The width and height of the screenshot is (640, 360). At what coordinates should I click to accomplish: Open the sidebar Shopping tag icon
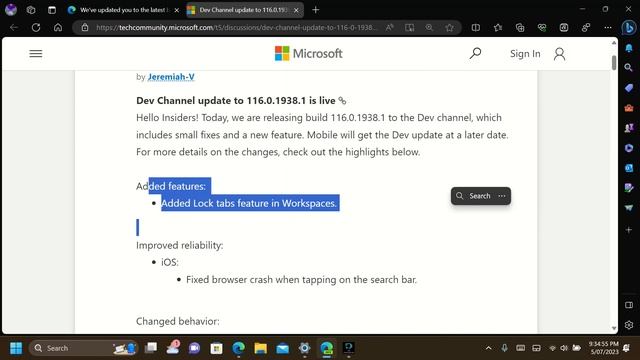pos(629,88)
